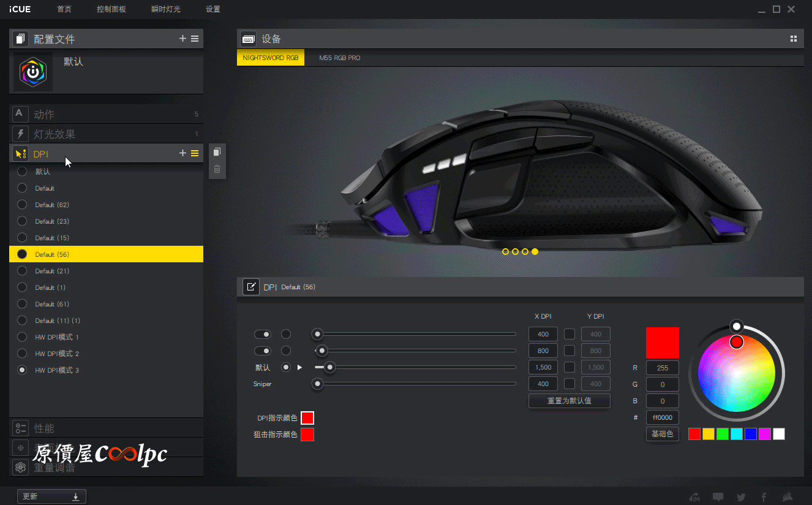Screen dimensions: 812x505
Task: Open the Dashboard (控制面板) menu
Action: pos(111,9)
